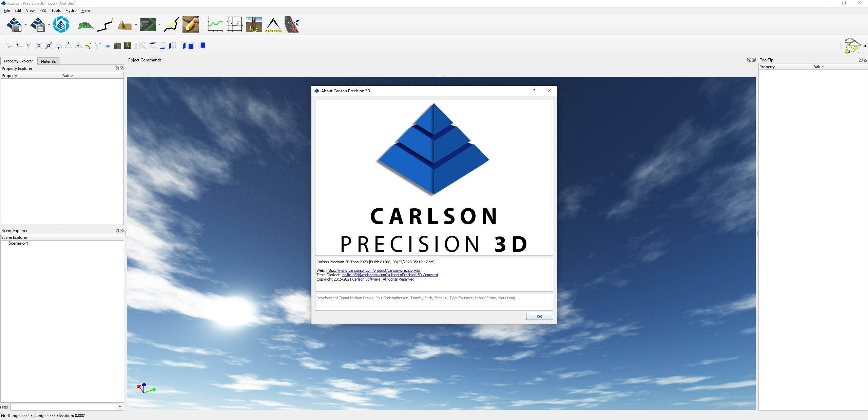Switch to the Property Explorer tab

pyautogui.click(x=18, y=61)
